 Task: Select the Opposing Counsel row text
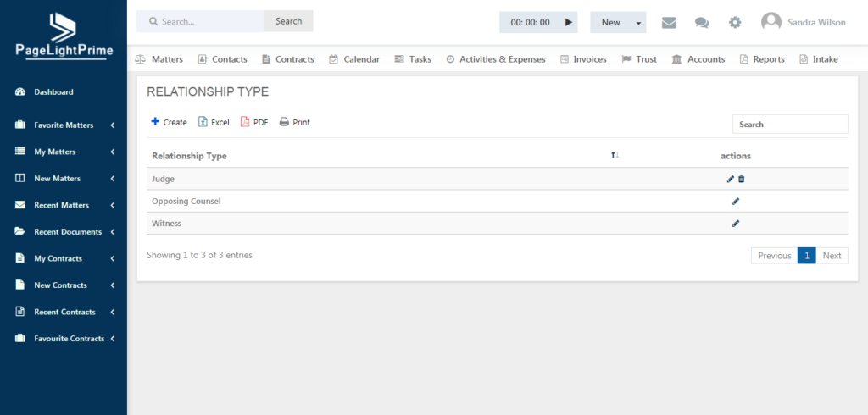[186, 202]
